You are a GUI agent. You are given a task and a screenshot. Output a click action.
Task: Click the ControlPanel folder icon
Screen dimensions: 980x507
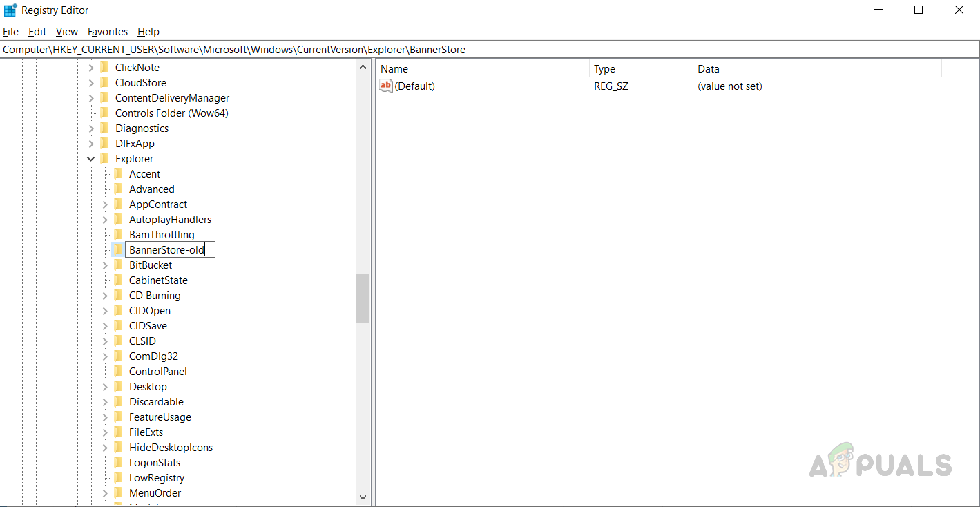coord(119,371)
